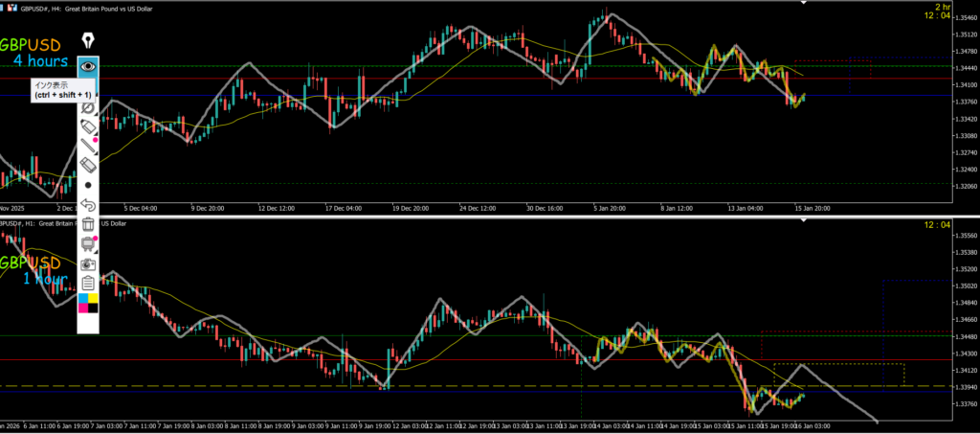The width and height of the screenshot is (980, 434).
Task: Open the clipboard icon in ink toolbar
Action: click(88, 282)
